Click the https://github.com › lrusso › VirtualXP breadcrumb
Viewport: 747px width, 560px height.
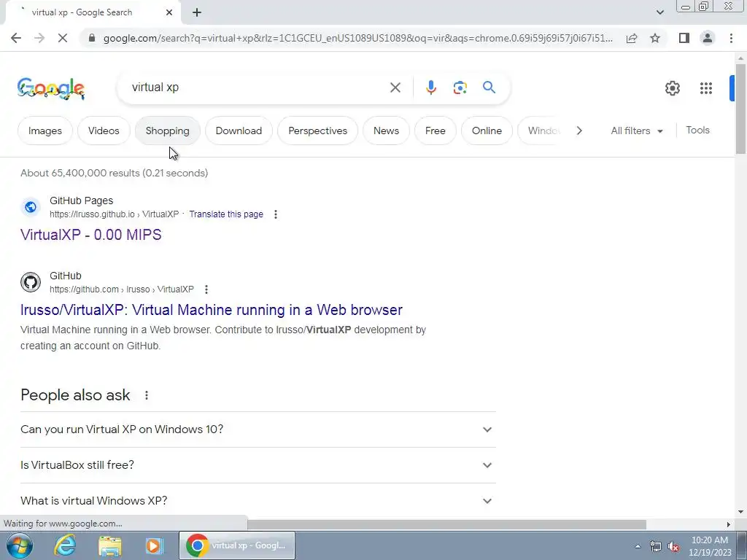coord(122,289)
